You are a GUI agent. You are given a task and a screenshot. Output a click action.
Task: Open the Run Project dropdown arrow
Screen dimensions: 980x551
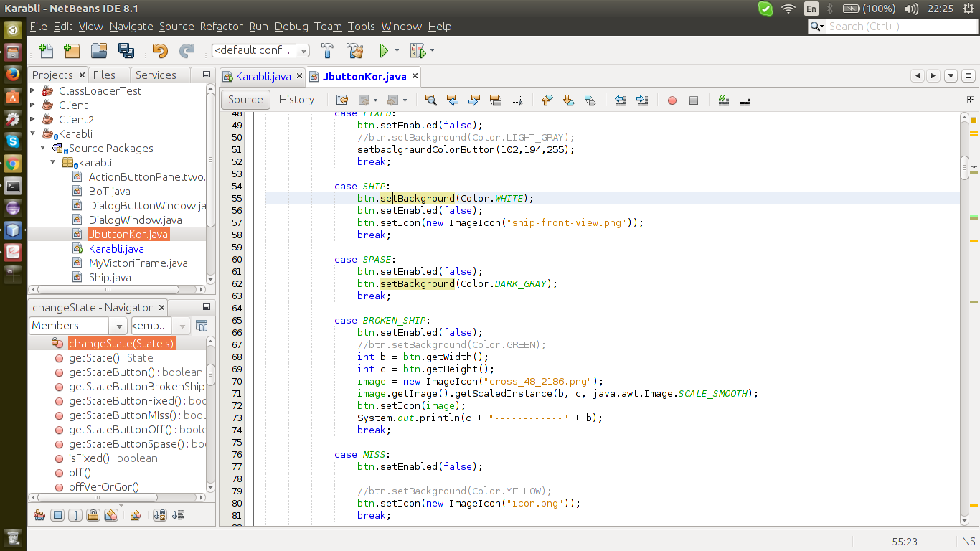click(397, 51)
